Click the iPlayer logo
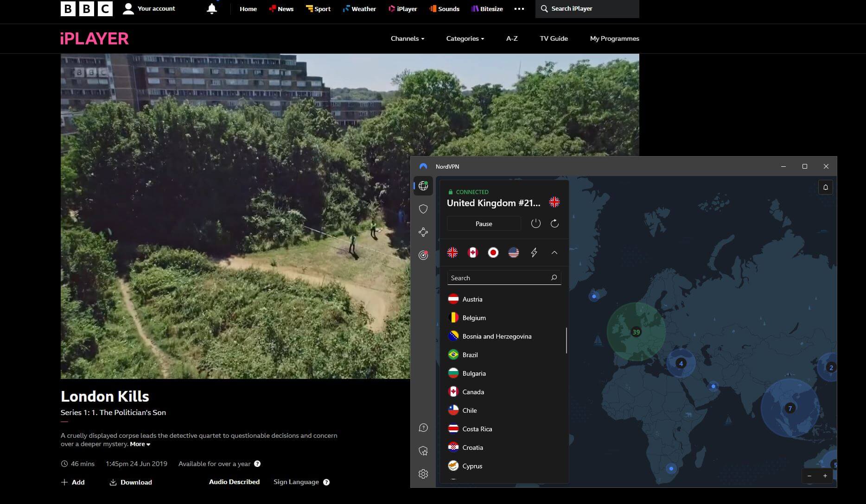Screen dimensions: 866x504 coord(94,38)
